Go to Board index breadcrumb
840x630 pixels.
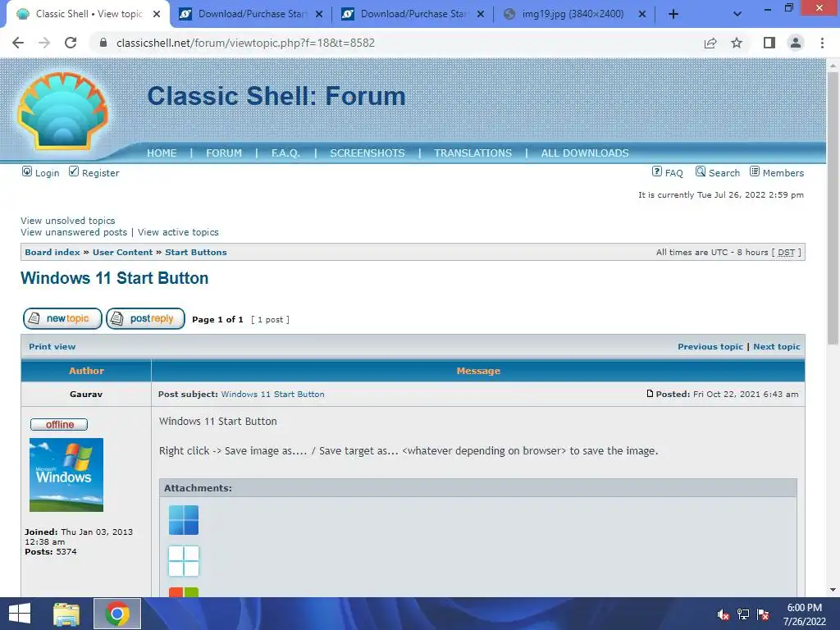52,253
